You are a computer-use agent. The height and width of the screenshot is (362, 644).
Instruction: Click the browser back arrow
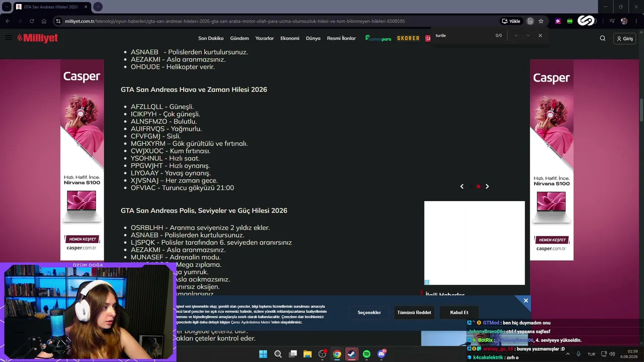tap(8, 21)
